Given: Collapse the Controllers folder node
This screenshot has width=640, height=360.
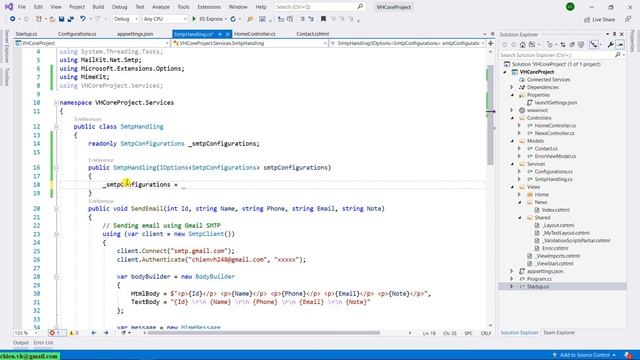Looking at the screenshot, I should click(x=513, y=118).
